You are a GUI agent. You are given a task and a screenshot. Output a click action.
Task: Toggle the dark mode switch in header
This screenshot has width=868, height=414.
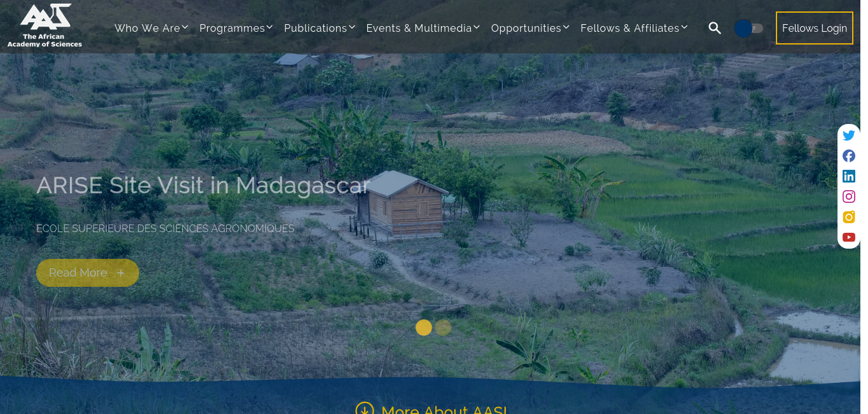pyautogui.click(x=749, y=28)
